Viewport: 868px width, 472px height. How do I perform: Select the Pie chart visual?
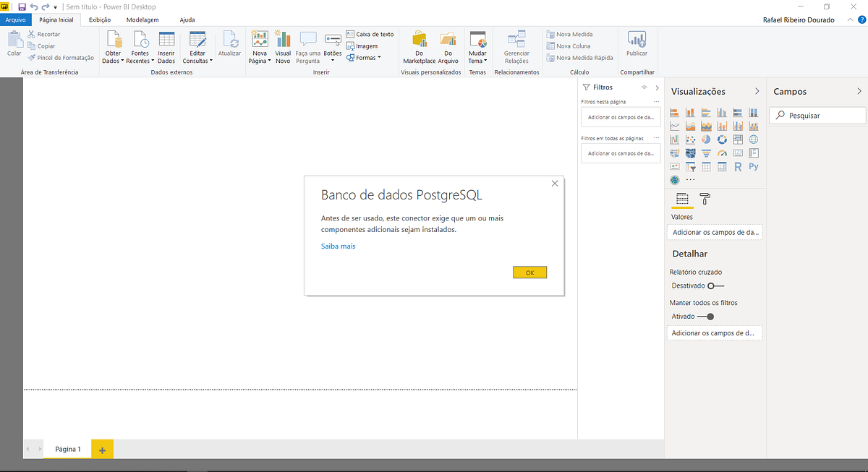tap(706, 139)
